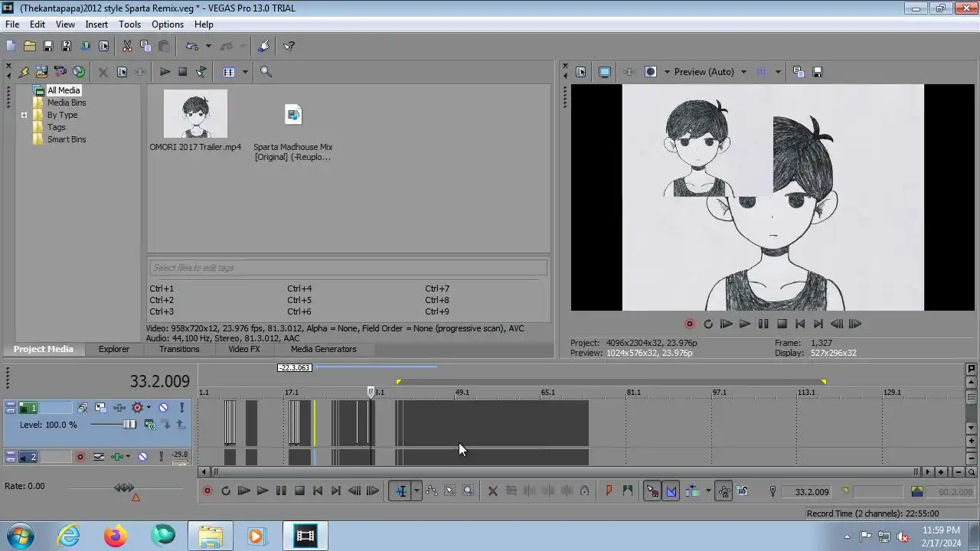Click the Get Media from Web globe icon
This screenshot has width=980, height=551.
coord(79,72)
